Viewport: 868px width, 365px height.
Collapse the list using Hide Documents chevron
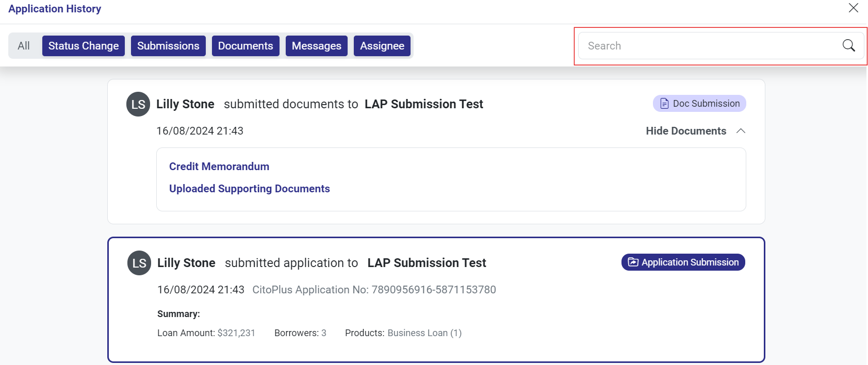point(741,131)
